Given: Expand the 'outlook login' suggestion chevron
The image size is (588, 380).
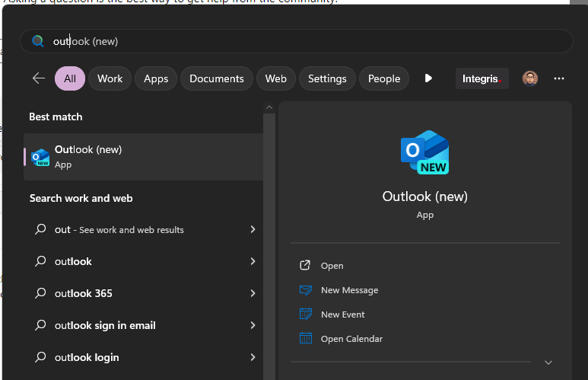Looking at the screenshot, I should tap(253, 357).
